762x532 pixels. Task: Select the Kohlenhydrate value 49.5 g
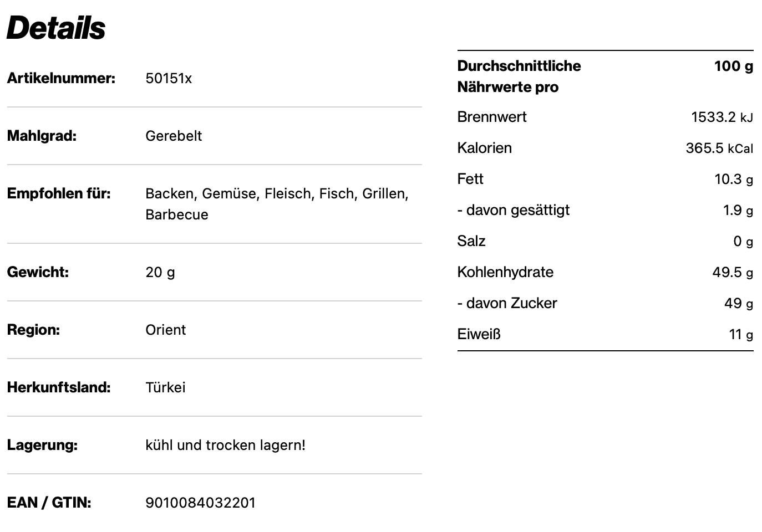click(x=732, y=272)
